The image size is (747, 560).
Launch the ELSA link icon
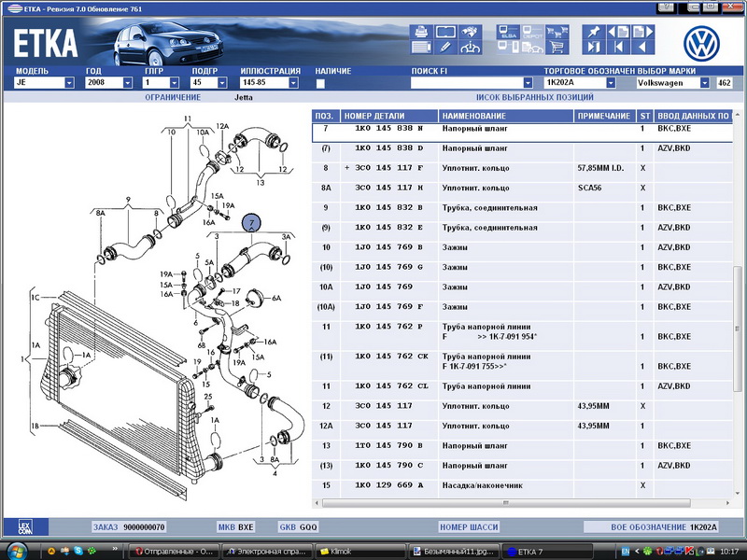[508, 33]
